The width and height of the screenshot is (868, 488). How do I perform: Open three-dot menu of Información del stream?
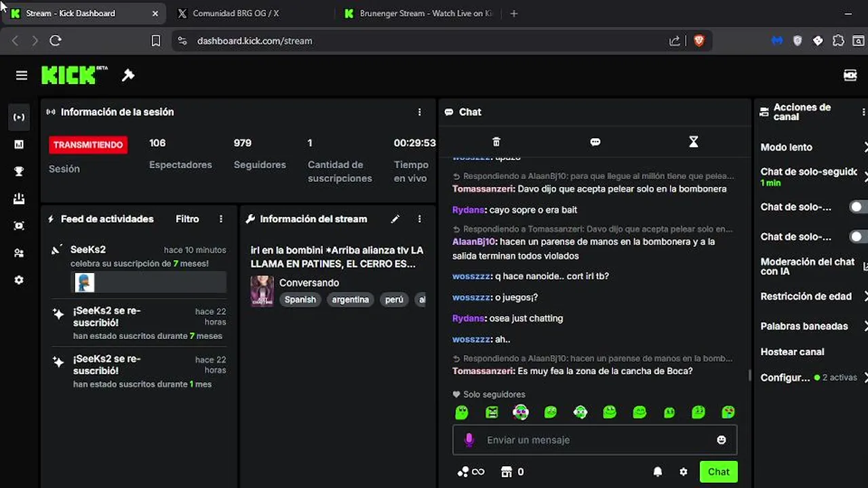click(x=419, y=219)
